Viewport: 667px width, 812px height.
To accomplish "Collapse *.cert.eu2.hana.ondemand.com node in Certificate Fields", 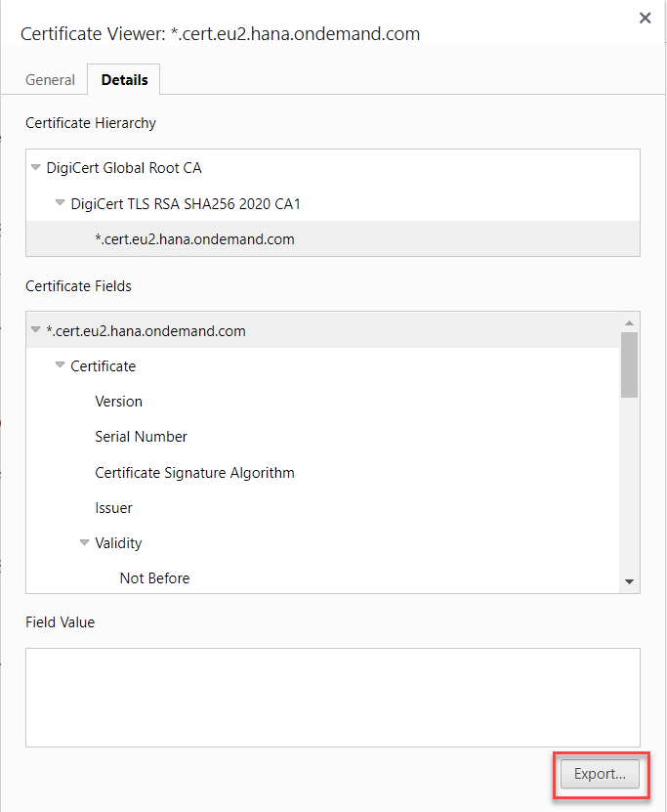I will (x=36, y=329).
